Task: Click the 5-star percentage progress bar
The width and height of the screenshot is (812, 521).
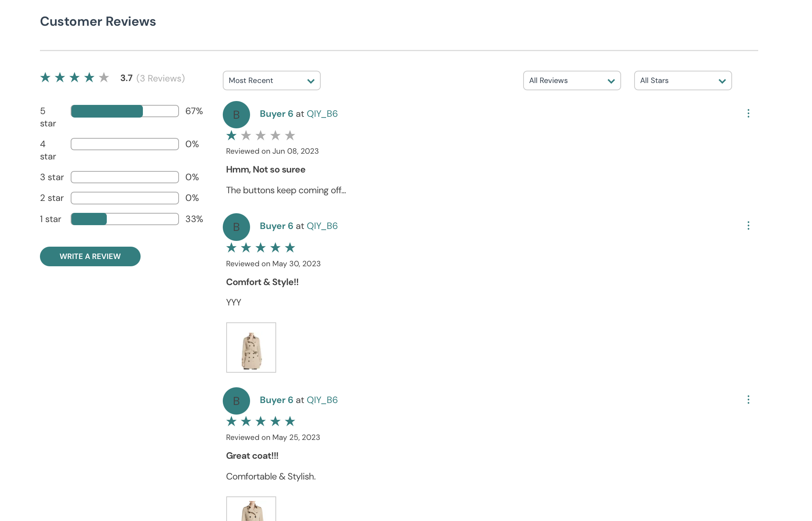Action: coord(124,111)
